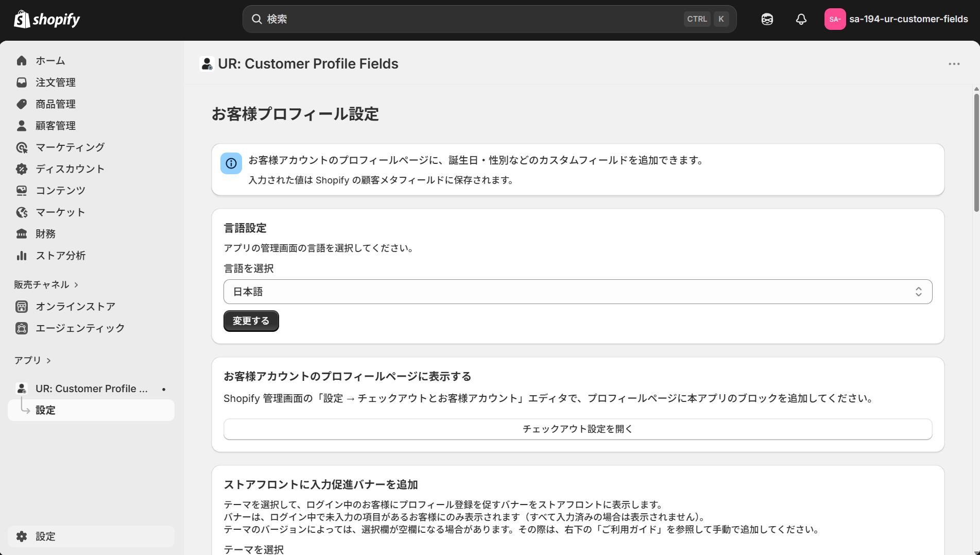
Task: Click ストアフロントに入力促進バナーを追加 heading
Action: pyautogui.click(x=321, y=485)
